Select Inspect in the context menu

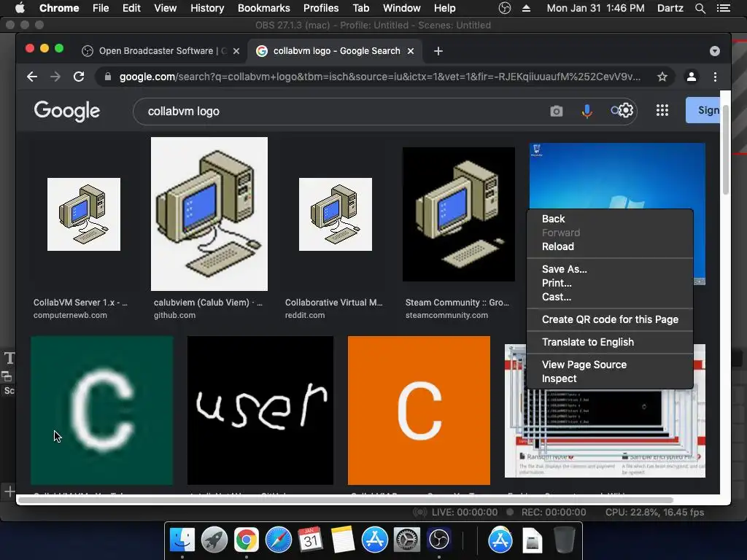(610, 378)
